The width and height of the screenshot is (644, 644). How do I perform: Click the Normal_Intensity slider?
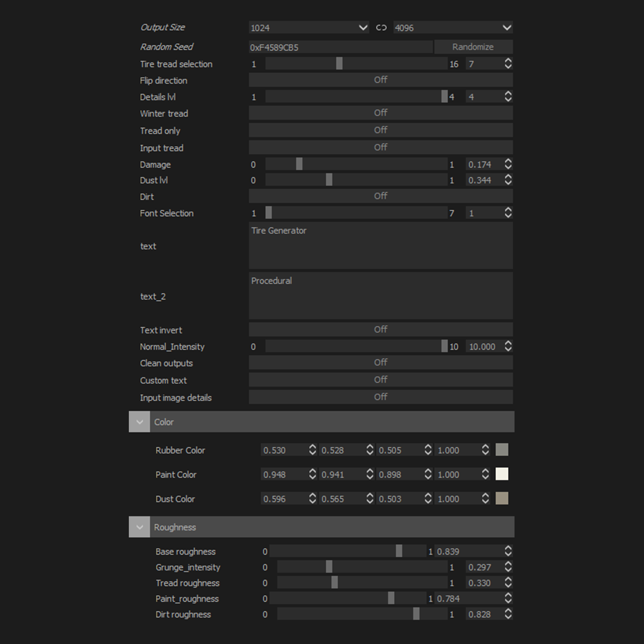(356, 346)
